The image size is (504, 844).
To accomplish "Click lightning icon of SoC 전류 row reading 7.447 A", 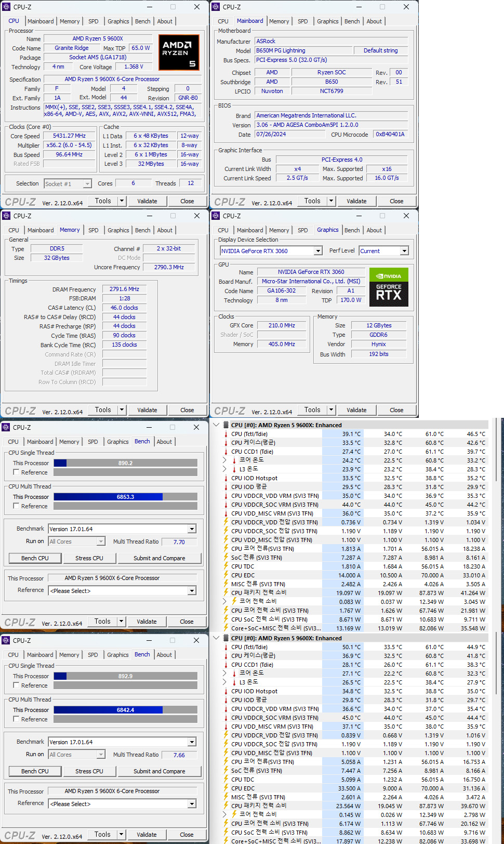I will pos(226,771).
